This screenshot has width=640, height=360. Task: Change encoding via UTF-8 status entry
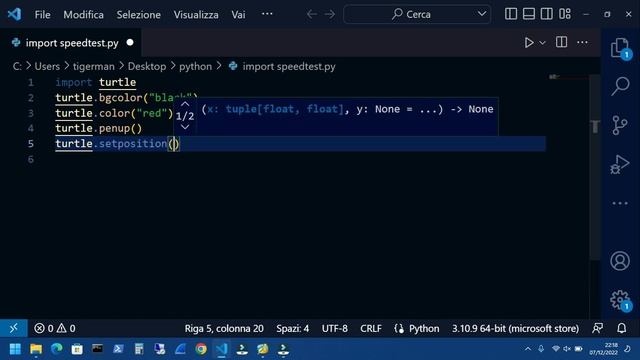click(x=334, y=329)
